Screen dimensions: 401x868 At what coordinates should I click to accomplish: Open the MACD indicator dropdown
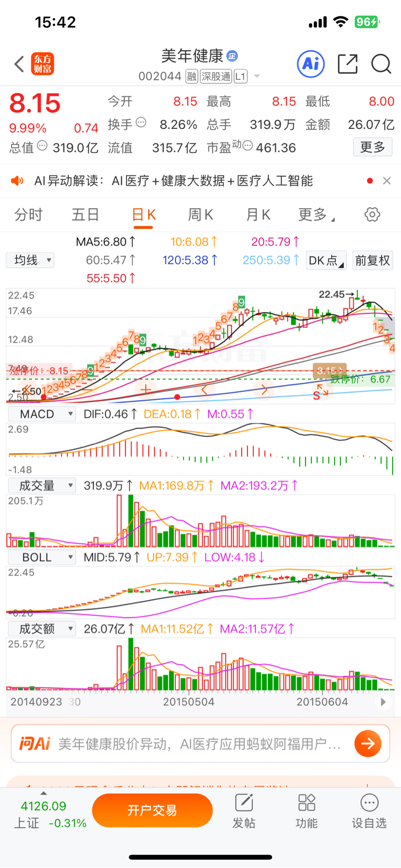[42, 414]
